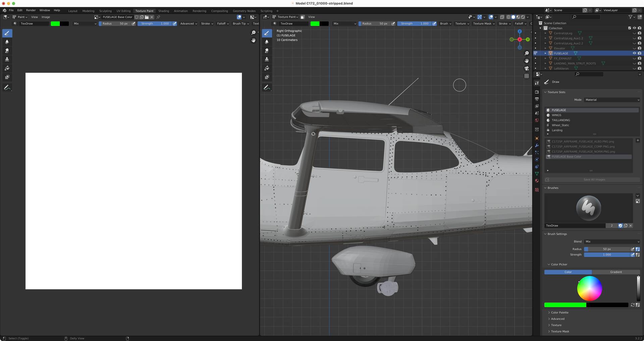Expand the Texture Mask panel
The width and height of the screenshot is (644, 341).
(x=560, y=332)
